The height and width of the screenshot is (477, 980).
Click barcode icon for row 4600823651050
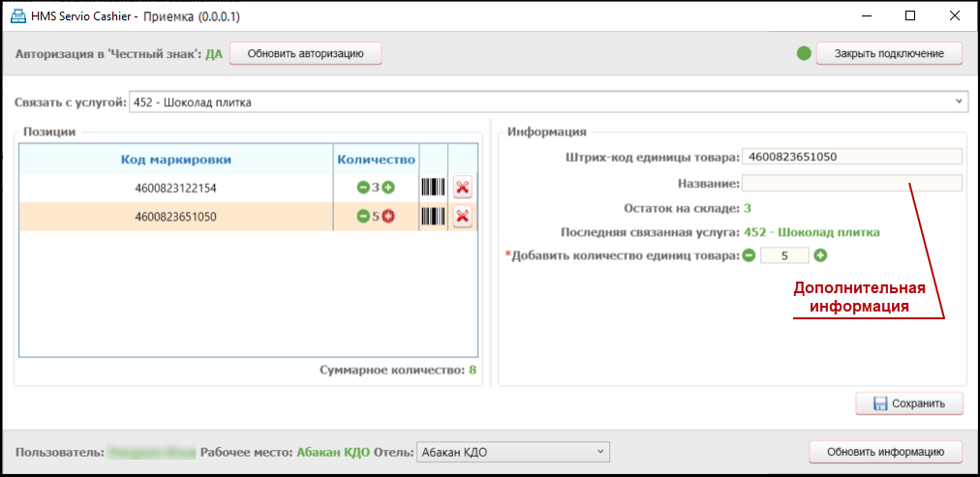[433, 217]
